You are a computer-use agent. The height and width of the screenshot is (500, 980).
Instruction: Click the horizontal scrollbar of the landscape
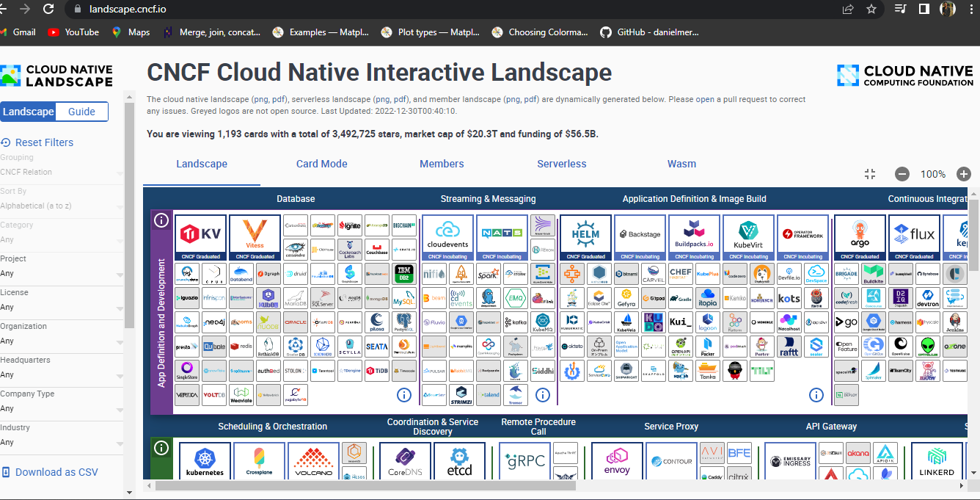[x=365, y=485]
